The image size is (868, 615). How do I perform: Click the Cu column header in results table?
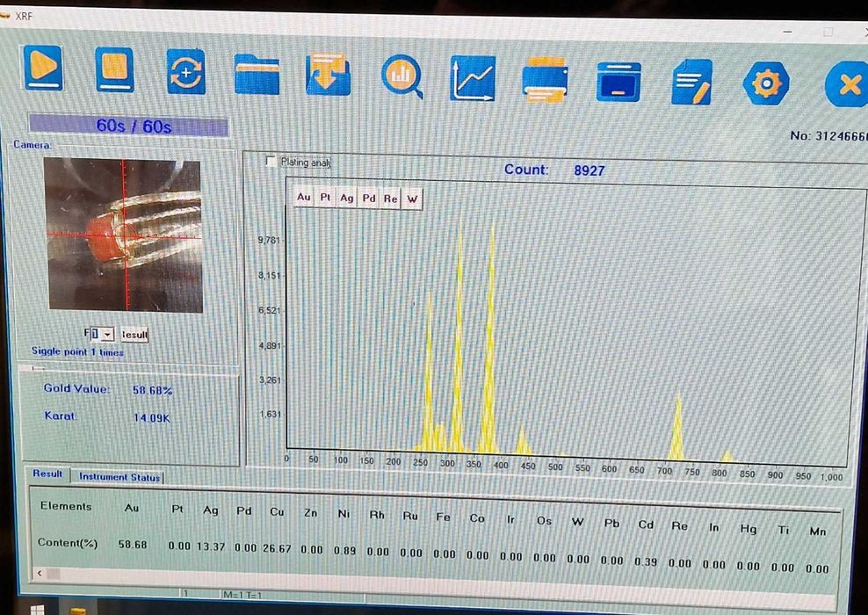tap(277, 512)
